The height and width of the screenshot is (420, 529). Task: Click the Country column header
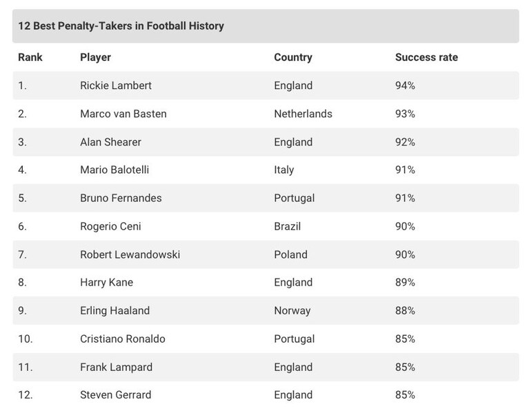(293, 57)
